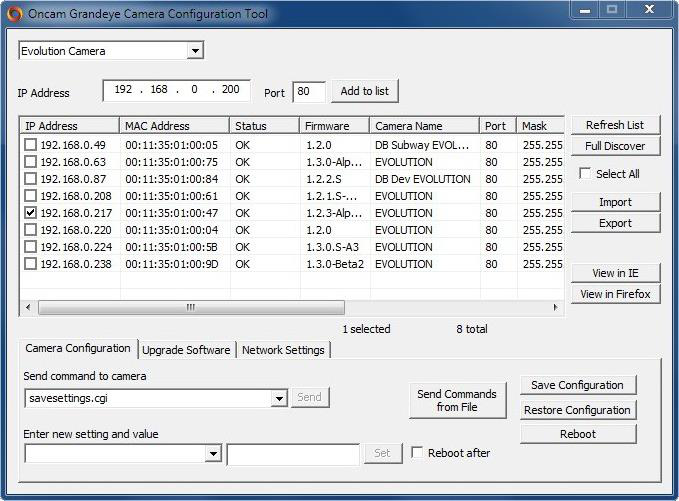Click the Add to list button
The image size is (679, 501).
(365, 91)
